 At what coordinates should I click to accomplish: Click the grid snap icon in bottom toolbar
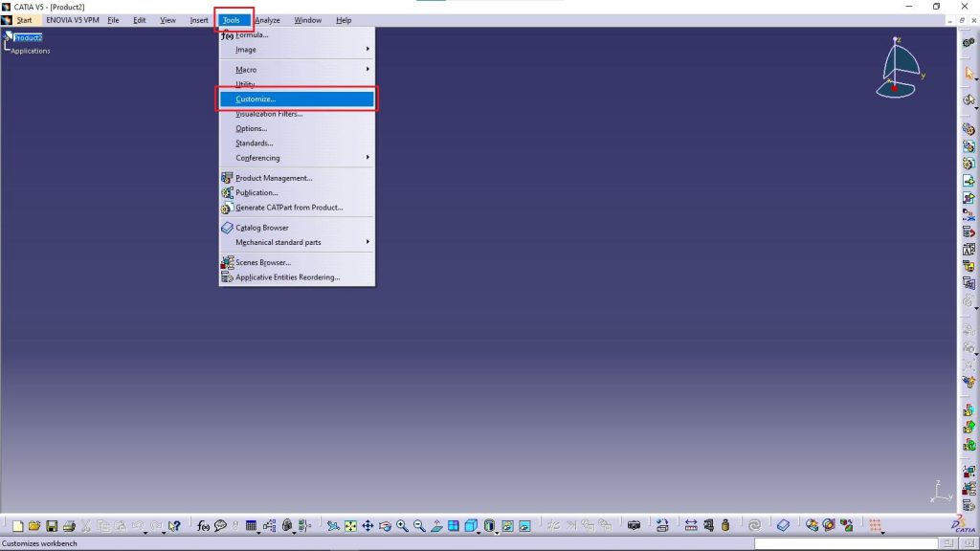click(x=875, y=526)
